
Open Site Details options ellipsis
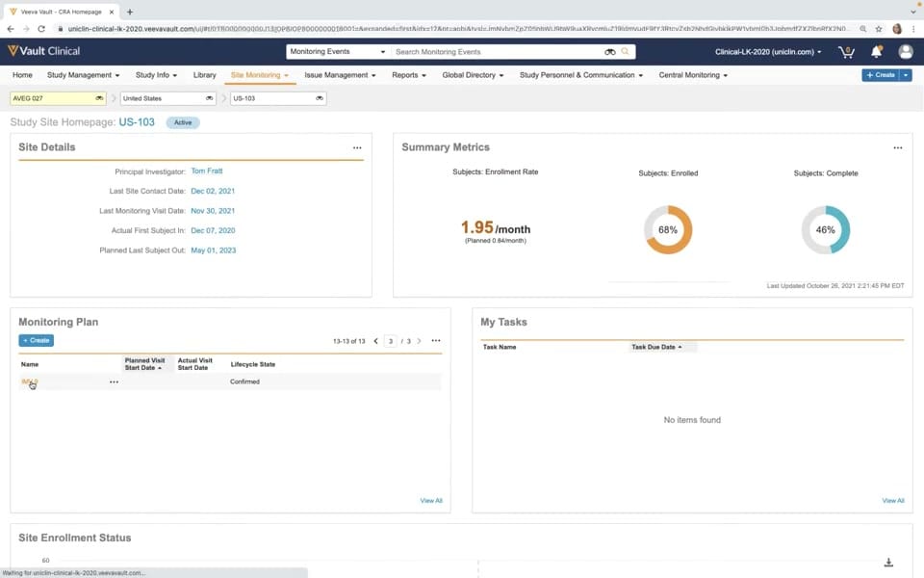pyautogui.click(x=357, y=148)
